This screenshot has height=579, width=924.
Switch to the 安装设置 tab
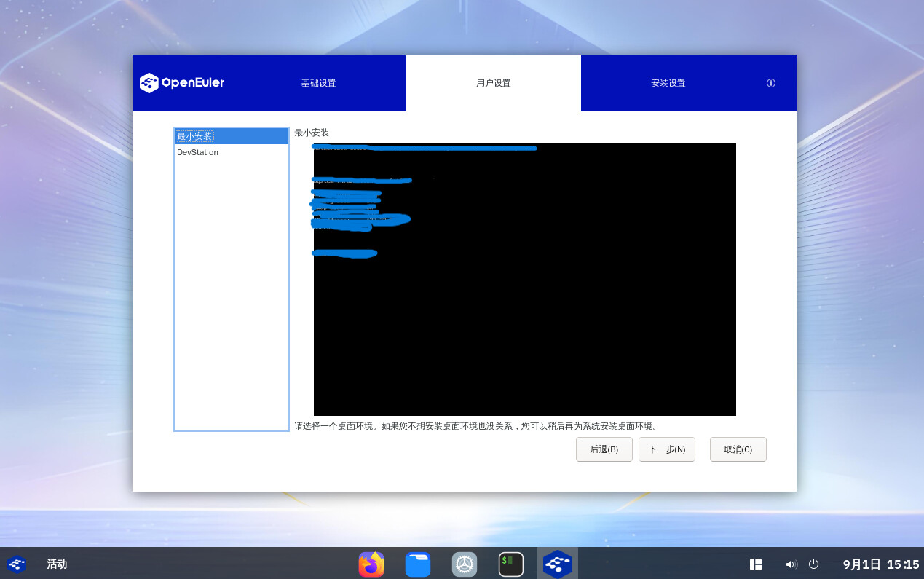[668, 83]
